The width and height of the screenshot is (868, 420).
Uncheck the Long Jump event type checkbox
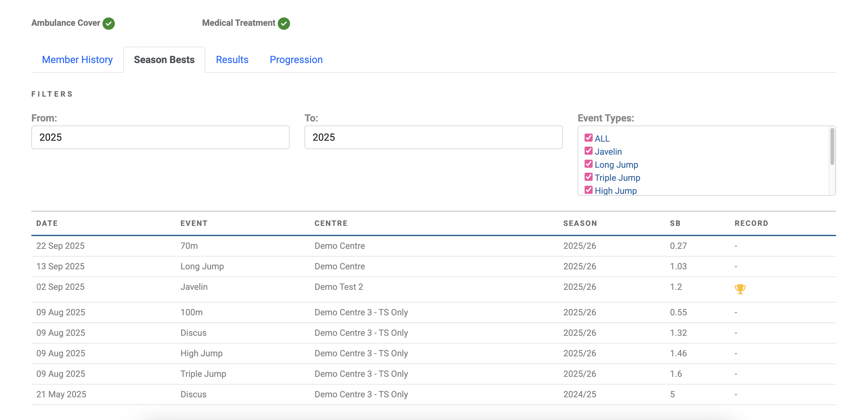(588, 164)
